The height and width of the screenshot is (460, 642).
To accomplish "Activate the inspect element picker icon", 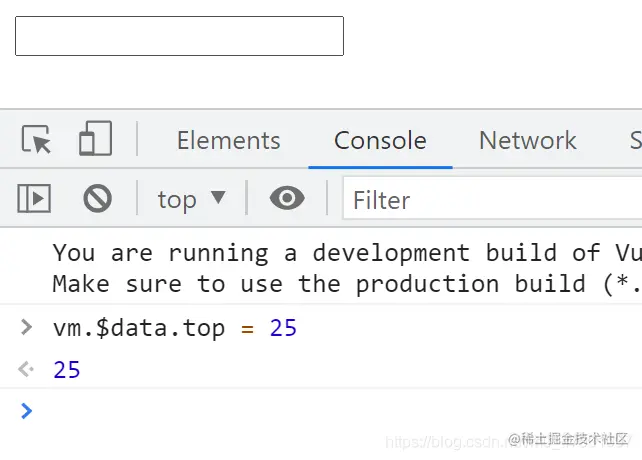I will (36, 140).
